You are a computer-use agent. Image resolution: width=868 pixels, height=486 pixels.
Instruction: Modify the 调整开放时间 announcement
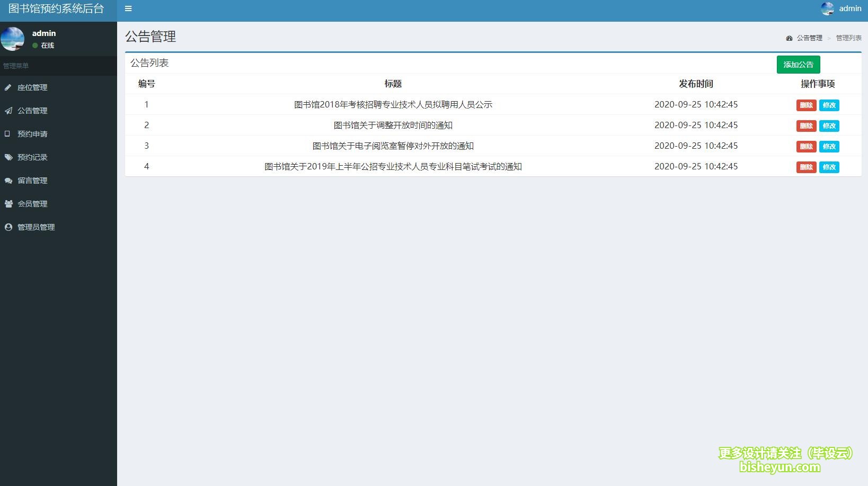click(829, 126)
